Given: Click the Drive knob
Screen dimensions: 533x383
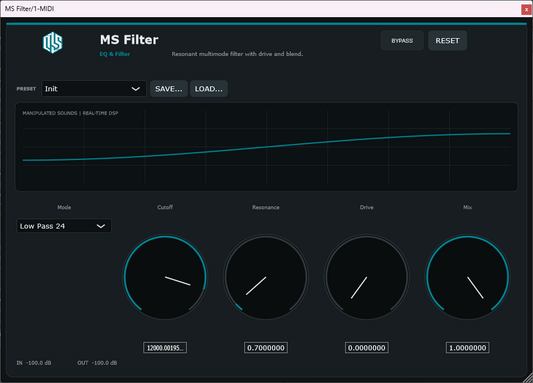Looking at the screenshot, I should (366, 277).
